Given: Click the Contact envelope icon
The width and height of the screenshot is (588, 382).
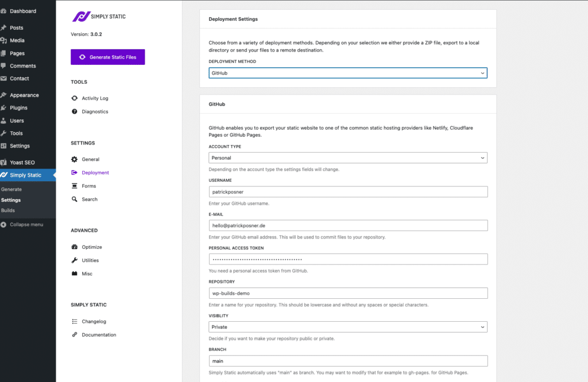Looking at the screenshot, I should pyautogui.click(x=3, y=79).
